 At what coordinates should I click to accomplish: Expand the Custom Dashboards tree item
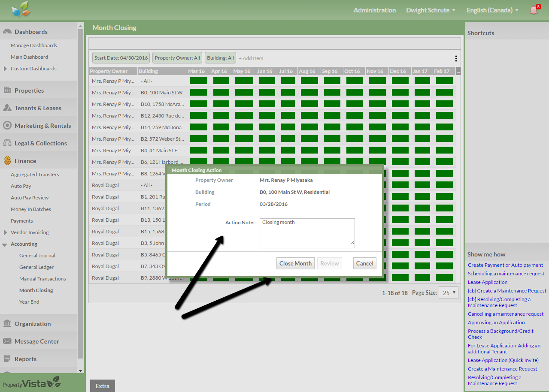tap(5, 69)
